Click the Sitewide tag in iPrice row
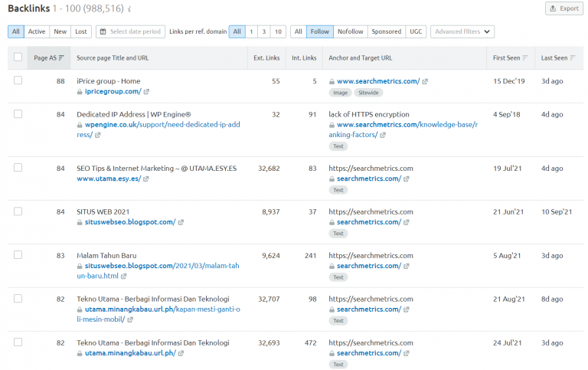 click(x=368, y=93)
